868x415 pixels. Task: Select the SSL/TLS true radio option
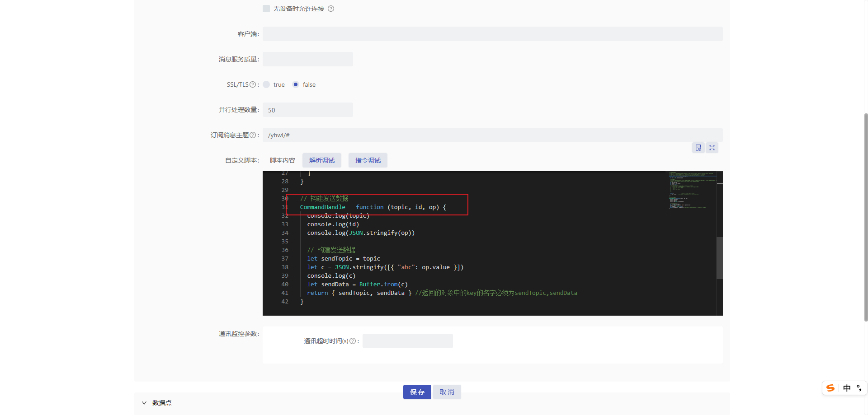coord(266,84)
